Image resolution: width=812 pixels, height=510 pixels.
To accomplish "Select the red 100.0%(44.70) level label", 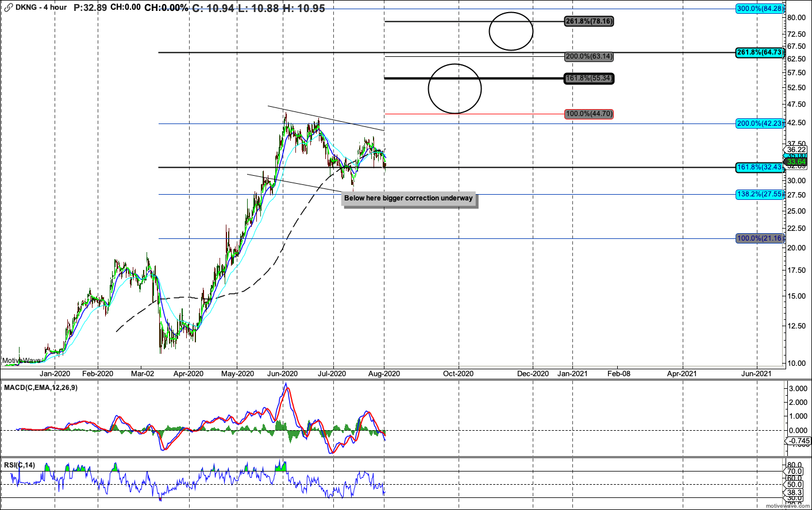I will click(x=589, y=114).
